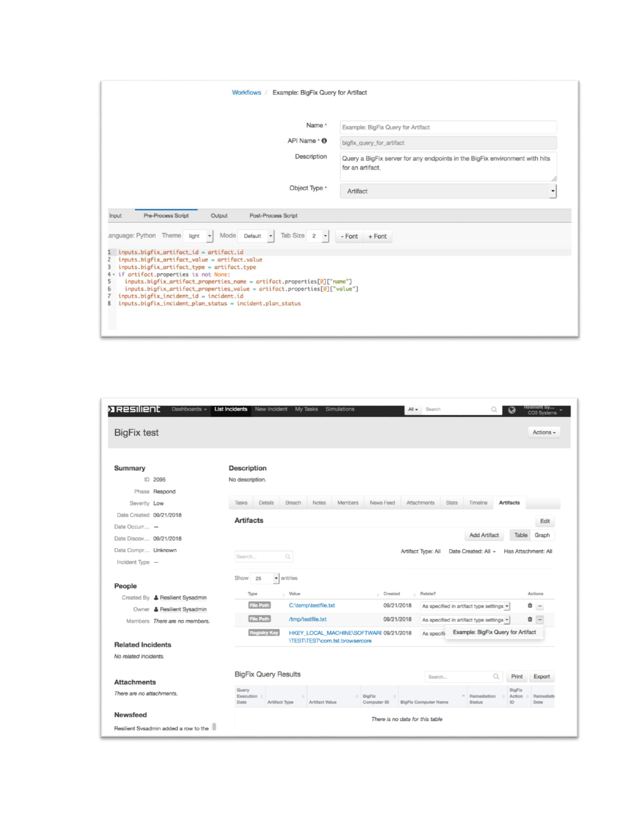Click the workflow Name input field
This screenshot has width=644, height=834.
(x=448, y=127)
